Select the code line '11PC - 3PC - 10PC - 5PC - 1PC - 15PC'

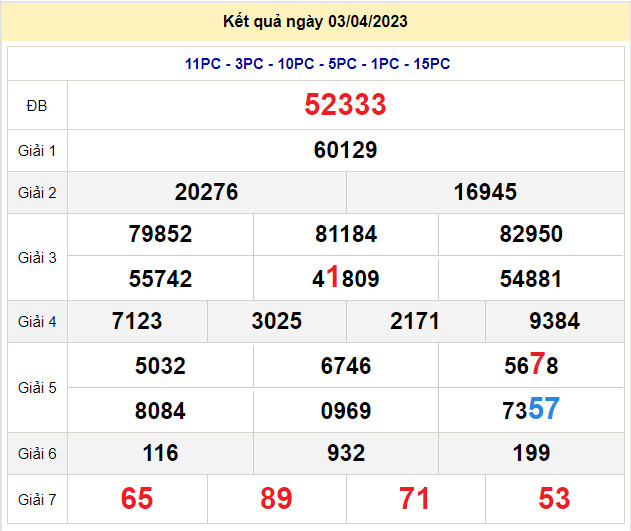317,64
